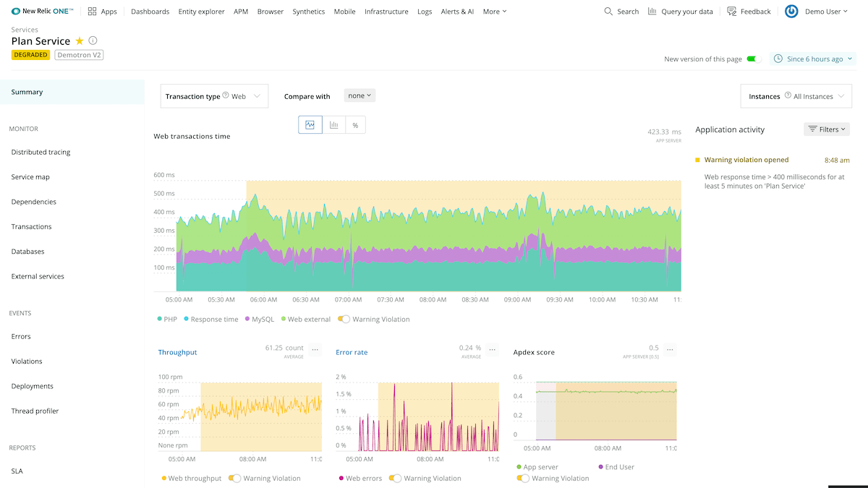Toggle Warning Violation on Web transactions chart
This screenshot has width=868, height=488.
tap(344, 319)
